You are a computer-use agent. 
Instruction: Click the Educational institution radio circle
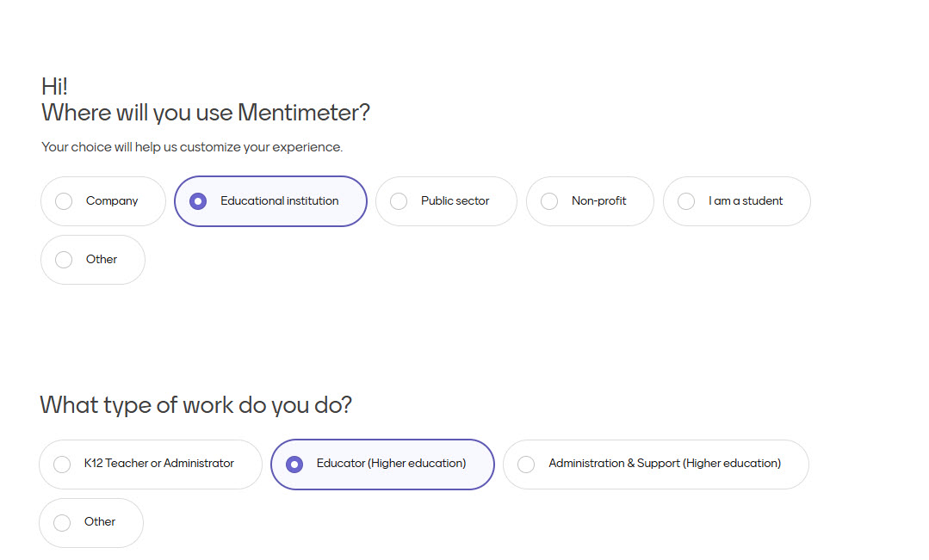pyautogui.click(x=198, y=201)
